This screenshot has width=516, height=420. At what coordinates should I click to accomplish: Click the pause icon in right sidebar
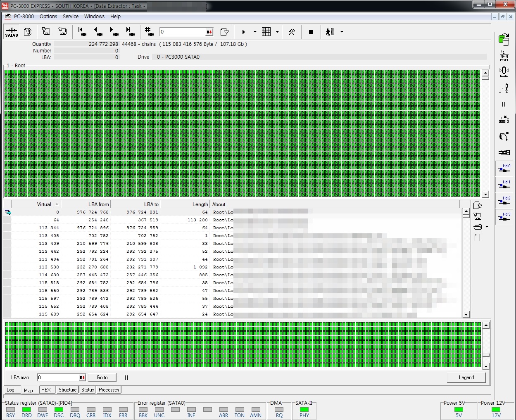pyautogui.click(x=504, y=104)
